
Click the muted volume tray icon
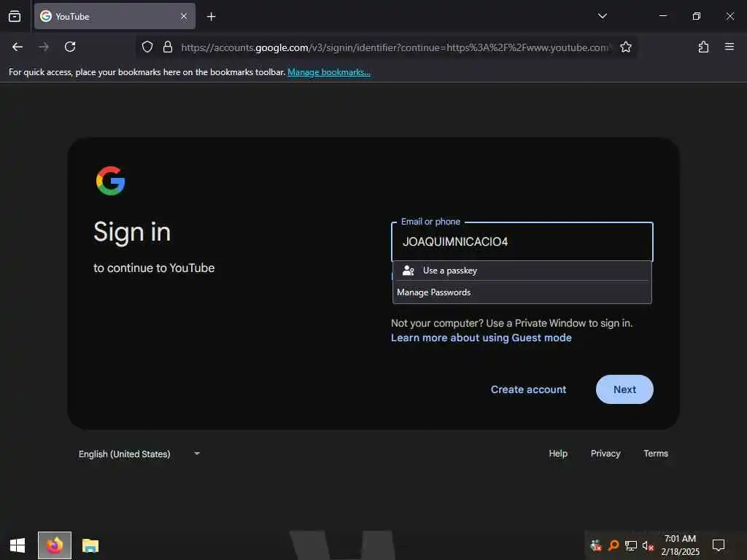(648, 545)
